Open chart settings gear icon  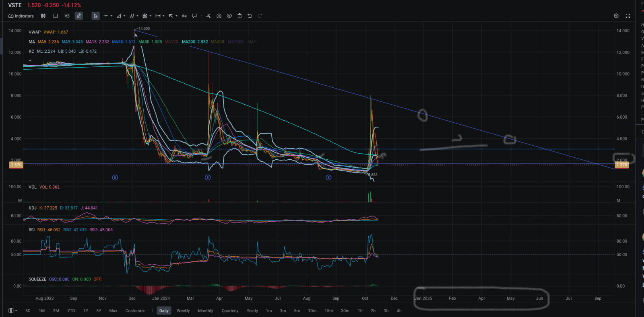616,16
